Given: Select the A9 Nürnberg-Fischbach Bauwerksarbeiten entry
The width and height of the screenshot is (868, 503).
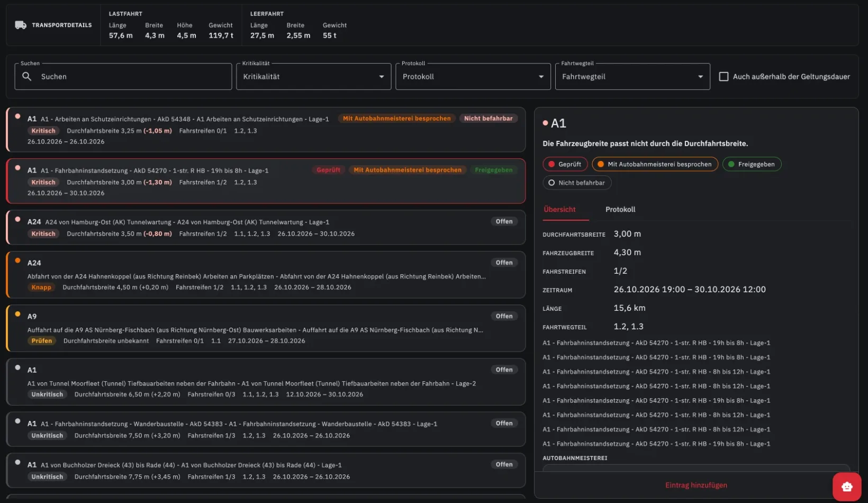Looking at the screenshot, I should tap(266, 328).
